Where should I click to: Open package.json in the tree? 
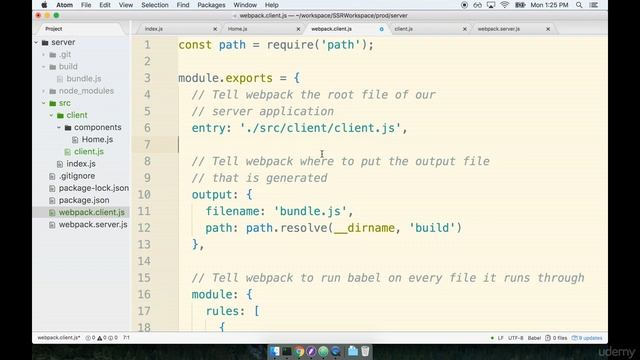click(x=84, y=200)
